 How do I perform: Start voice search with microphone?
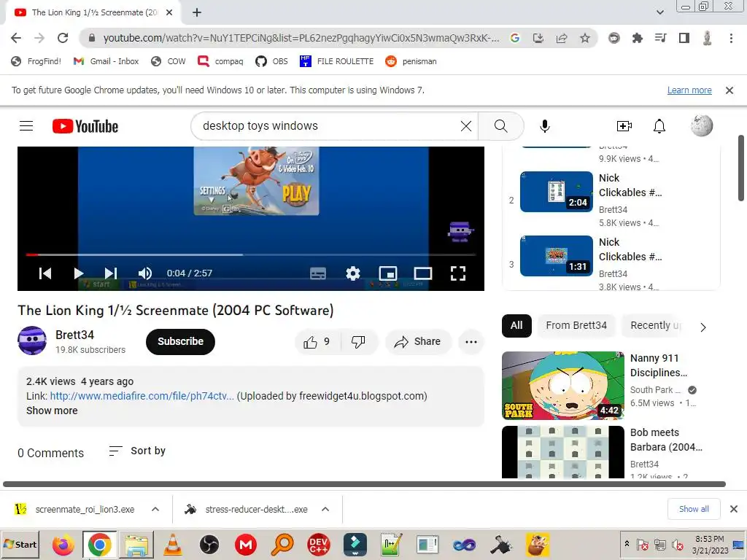pos(544,126)
